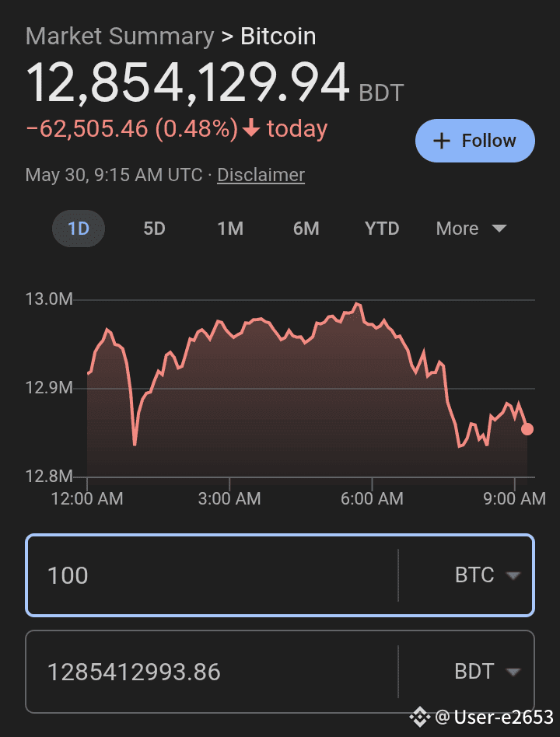Open the BTC currency dropdown
This screenshot has width=560, height=737.
487,575
